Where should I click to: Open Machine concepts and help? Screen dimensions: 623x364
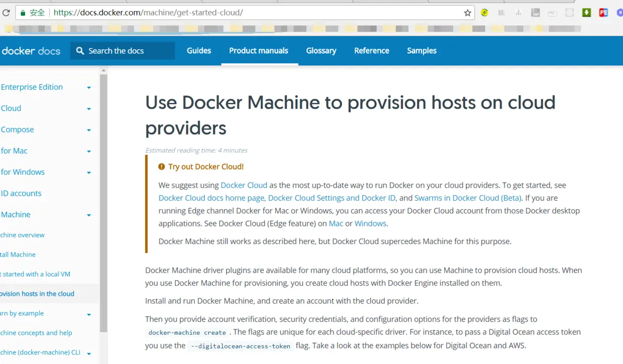pyautogui.click(x=36, y=333)
